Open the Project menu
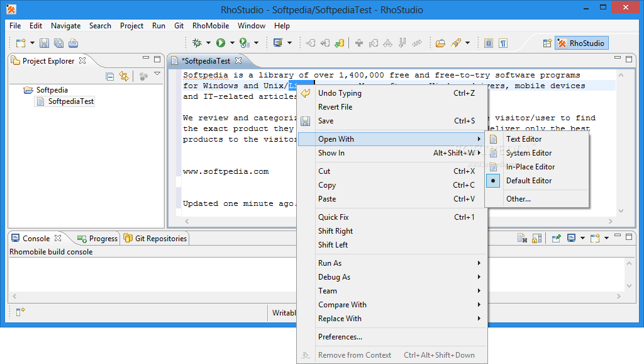Image resolution: width=644 pixels, height=364 pixels. (x=131, y=25)
